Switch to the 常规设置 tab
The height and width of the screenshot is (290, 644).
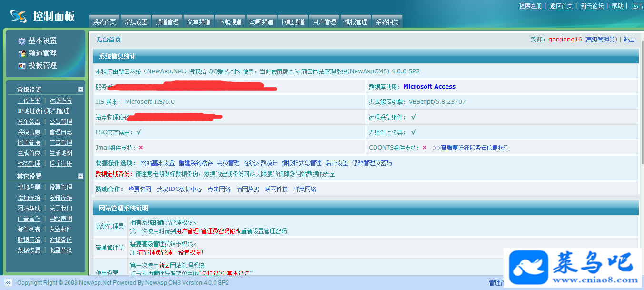tap(136, 22)
